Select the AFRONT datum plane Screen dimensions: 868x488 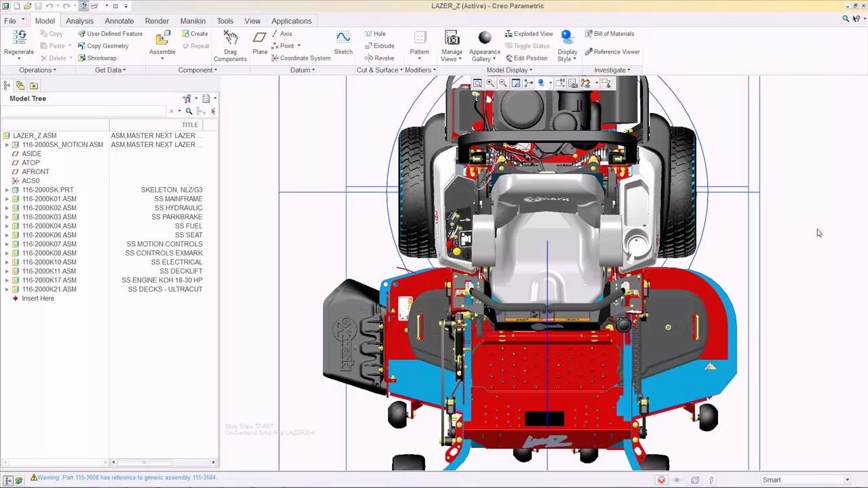(35, 172)
